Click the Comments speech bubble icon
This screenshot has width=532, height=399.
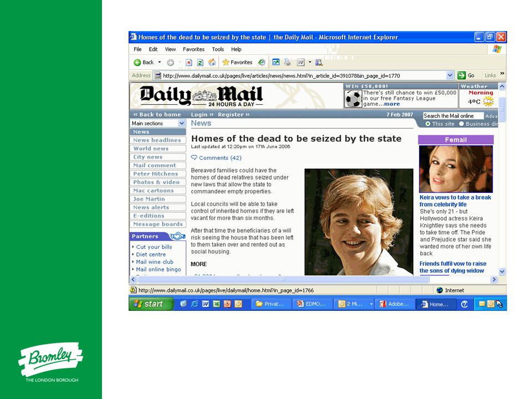(x=194, y=157)
